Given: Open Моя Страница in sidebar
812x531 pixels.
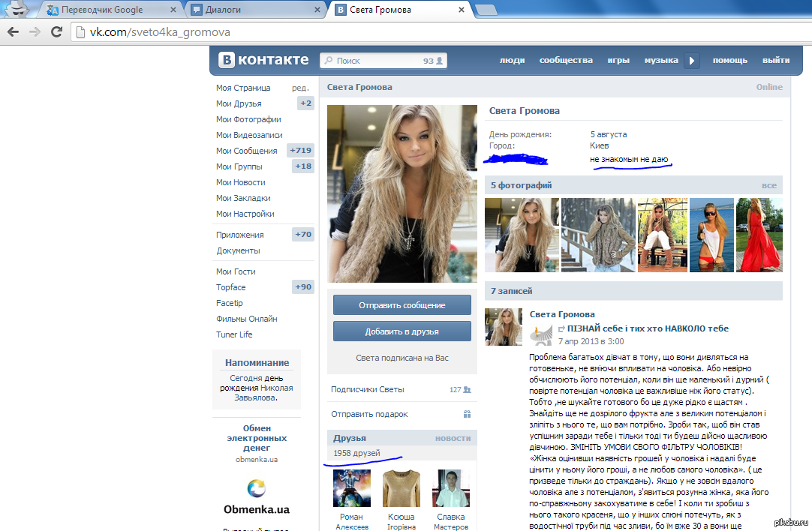Looking at the screenshot, I should pyautogui.click(x=243, y=88).
